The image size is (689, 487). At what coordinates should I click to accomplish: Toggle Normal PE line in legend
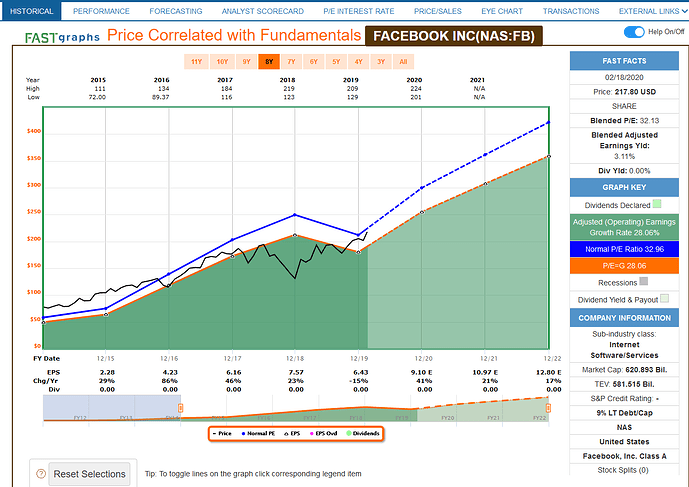click(258, 433)
